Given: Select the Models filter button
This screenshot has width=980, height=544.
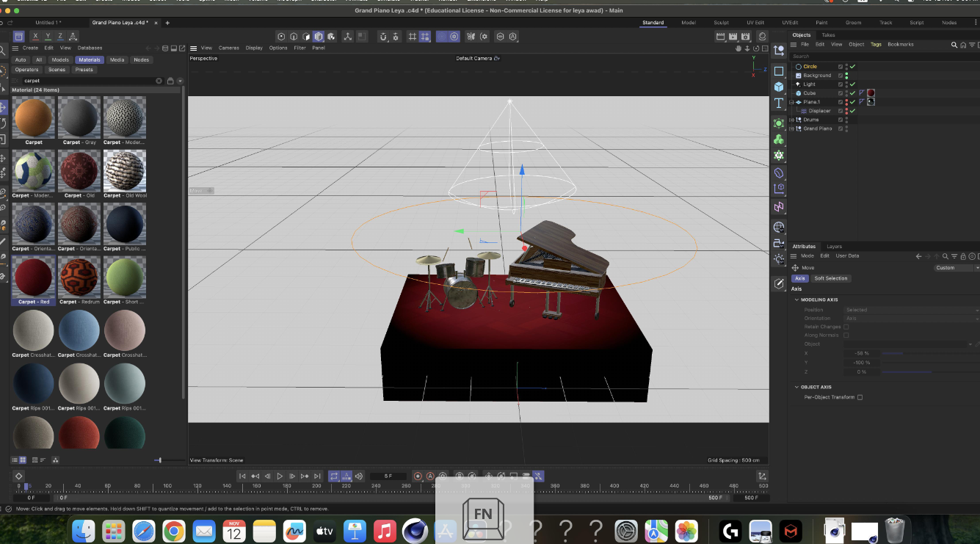Looking at the screenshot, I should 60,60.
